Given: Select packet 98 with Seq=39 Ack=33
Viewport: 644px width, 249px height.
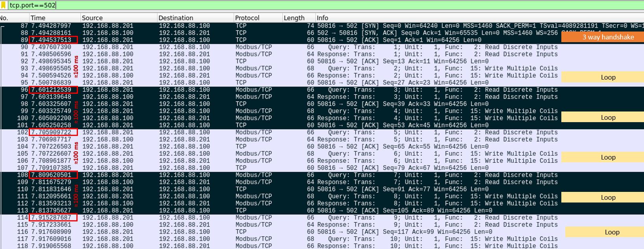Looking at the screenshot, I should (x=322, y=104).
